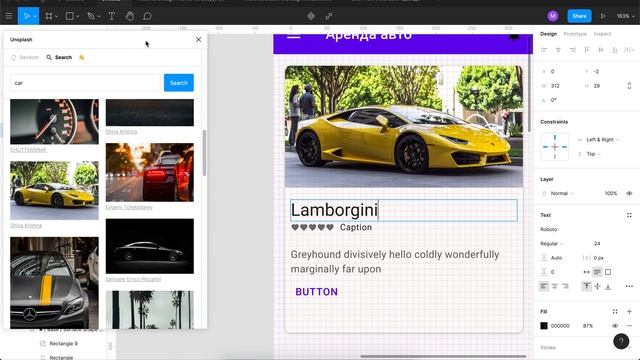The height and width of the screenshot is (360, 640).
Task: Set text align right
Action: tap(565, 286)
